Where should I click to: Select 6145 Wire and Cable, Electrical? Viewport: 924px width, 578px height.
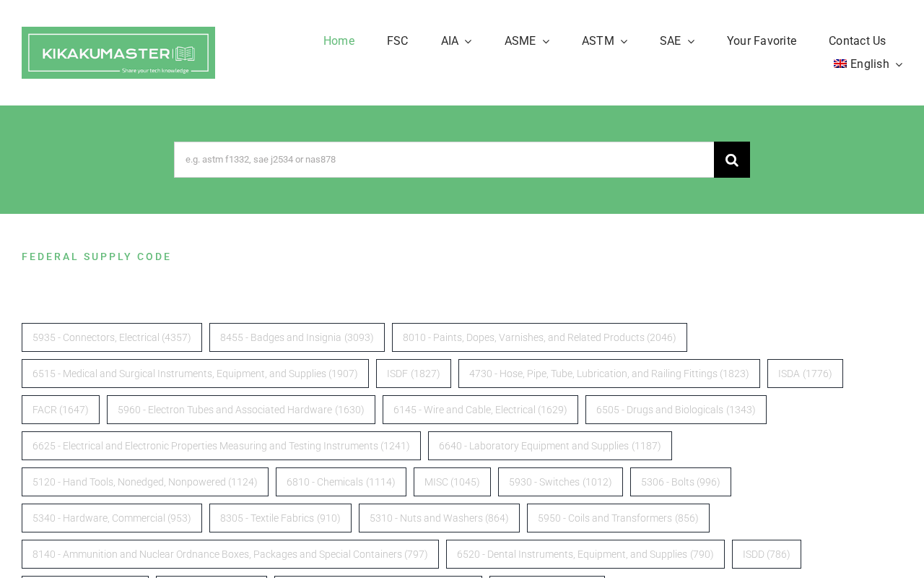click(480, 410)
